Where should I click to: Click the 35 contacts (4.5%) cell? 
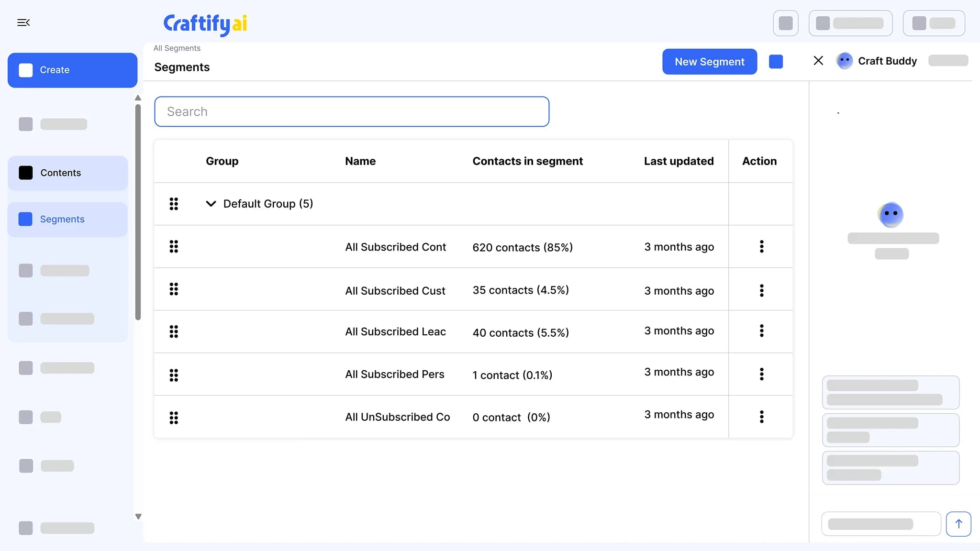tap(521, 290)
